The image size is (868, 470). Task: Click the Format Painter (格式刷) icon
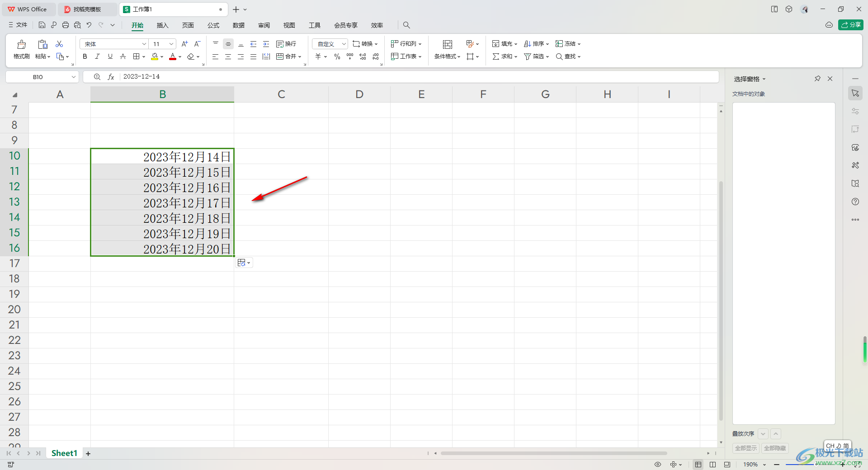pos(21,44)
